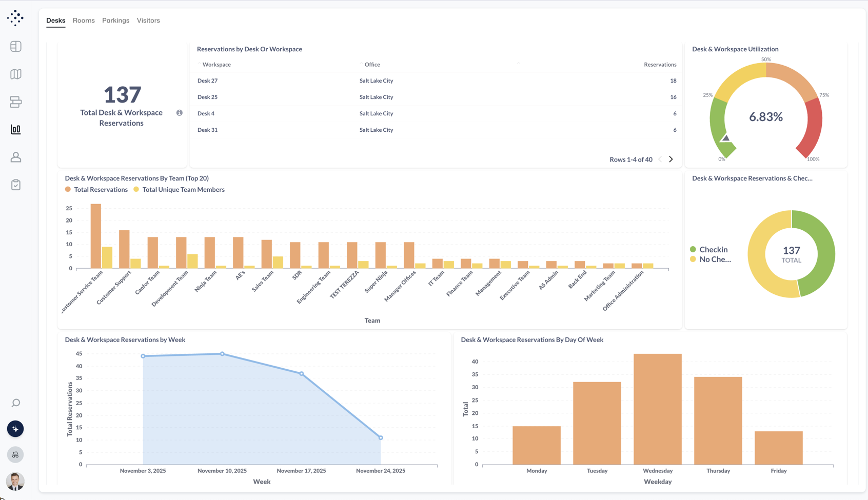Open the Visitors tab
Viewport: 868px width, 500px height.
click(148, 21)
